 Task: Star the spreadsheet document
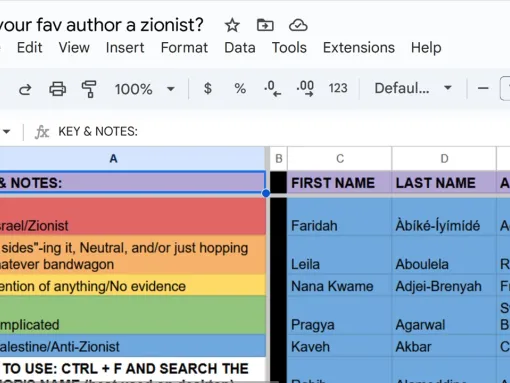[232, 26]
